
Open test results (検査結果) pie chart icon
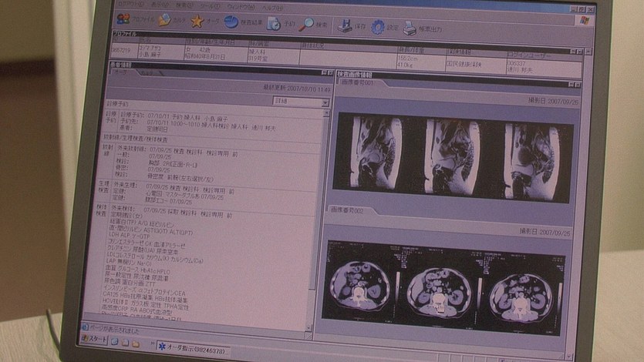[232, 22]
